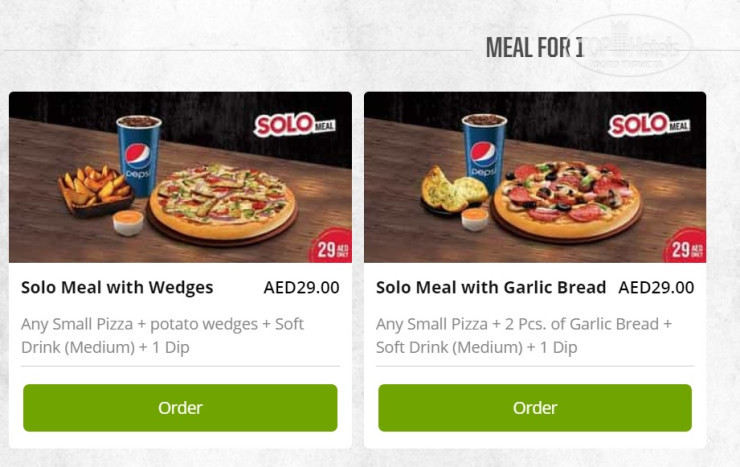Select the vegetable pizza in the wedges meal photo

(224, 200)
